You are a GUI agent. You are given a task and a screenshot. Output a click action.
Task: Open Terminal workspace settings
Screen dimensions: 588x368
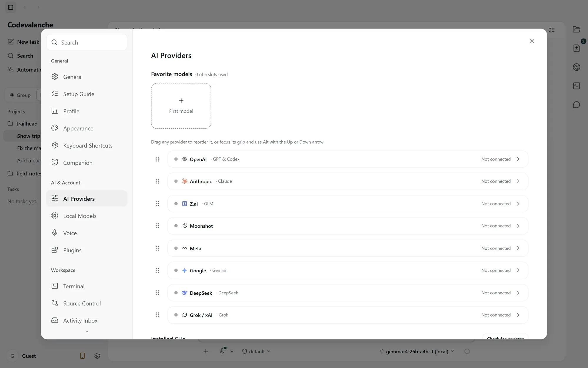click(x=87, y=286)
